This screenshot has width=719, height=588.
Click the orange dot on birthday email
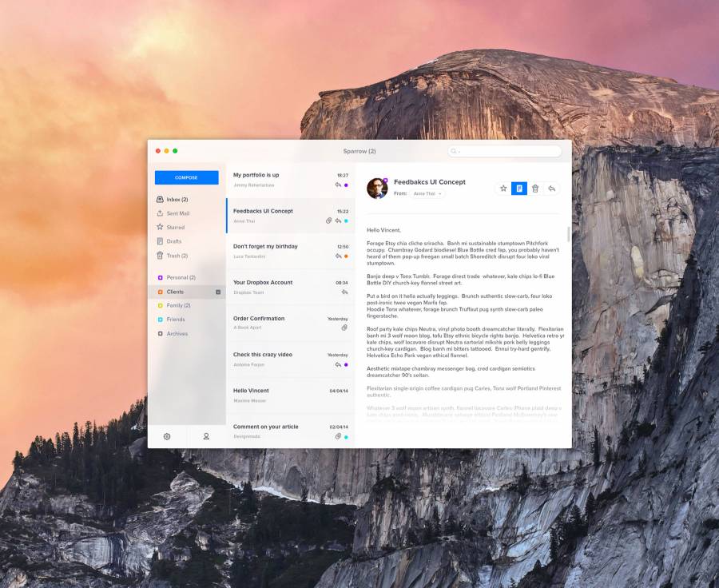click(346, 256)
